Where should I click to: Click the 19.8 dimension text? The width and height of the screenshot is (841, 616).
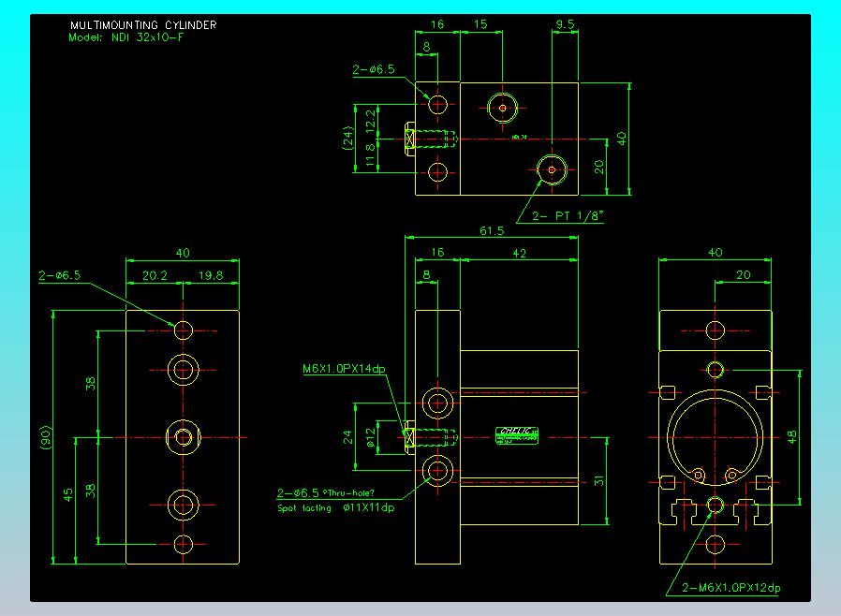point(211,275)
